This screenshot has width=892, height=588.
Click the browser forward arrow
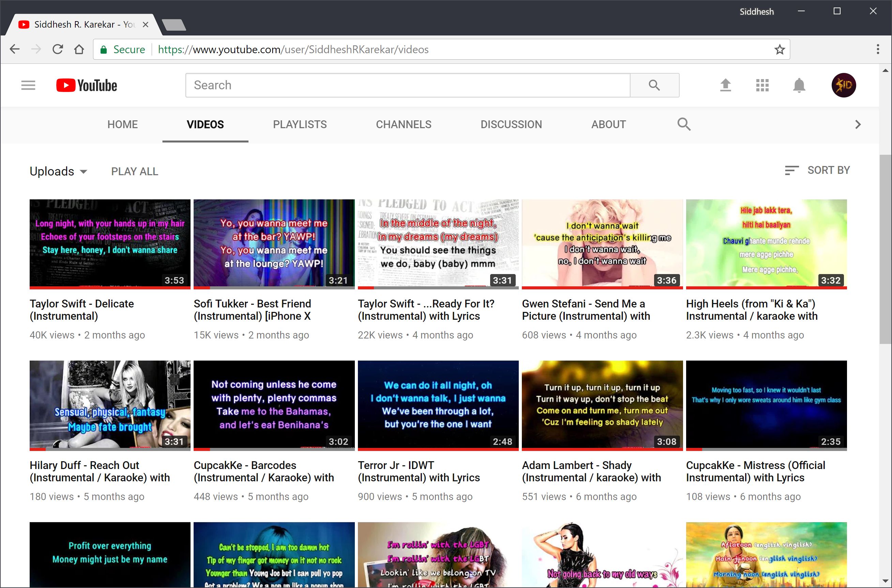36,49
